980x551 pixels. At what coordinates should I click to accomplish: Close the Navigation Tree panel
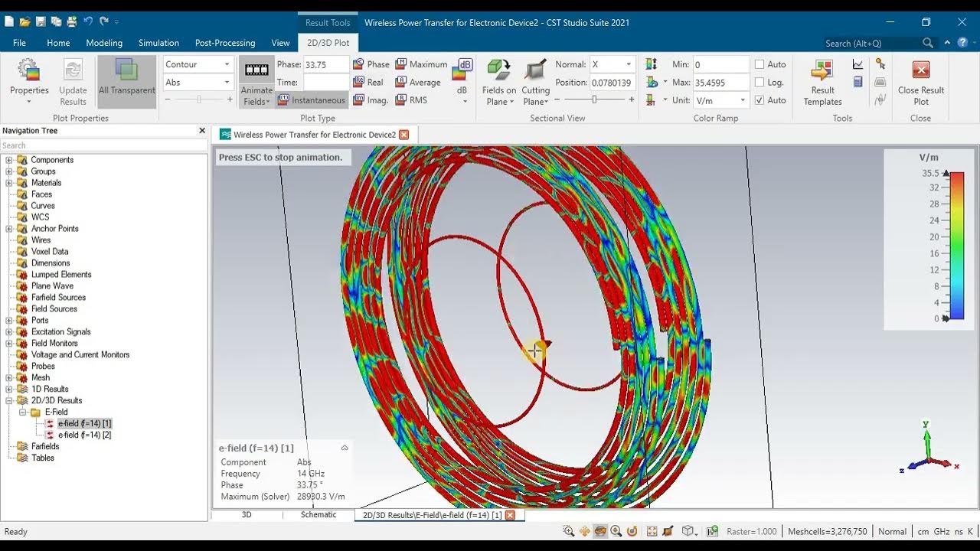(202, 131)
